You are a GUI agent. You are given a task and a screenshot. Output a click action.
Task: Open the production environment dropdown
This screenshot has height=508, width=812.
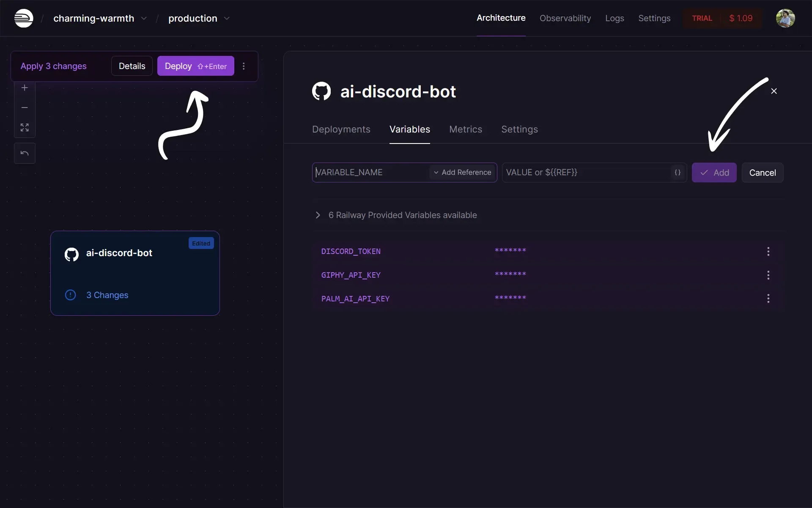(x=227, y=18)
